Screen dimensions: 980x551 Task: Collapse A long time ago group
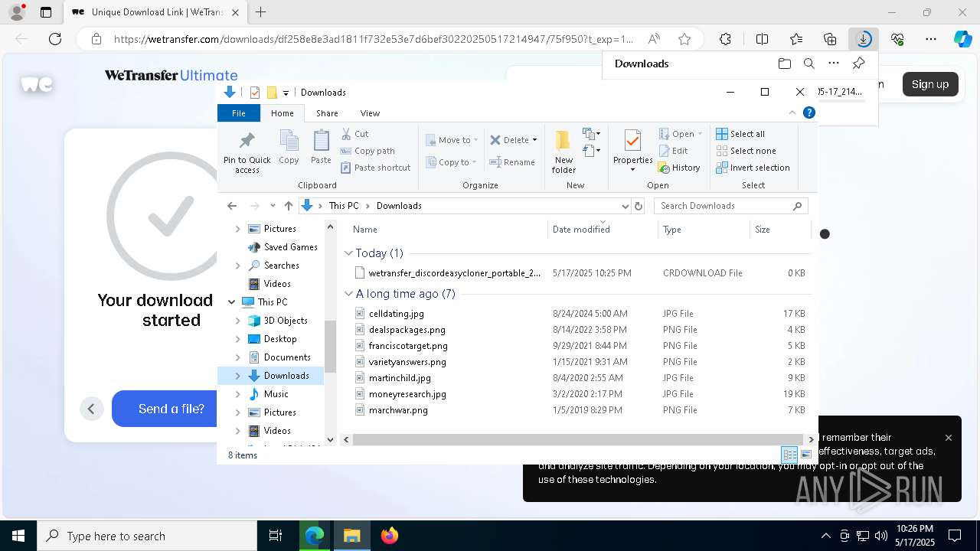(x=348, y=294)
